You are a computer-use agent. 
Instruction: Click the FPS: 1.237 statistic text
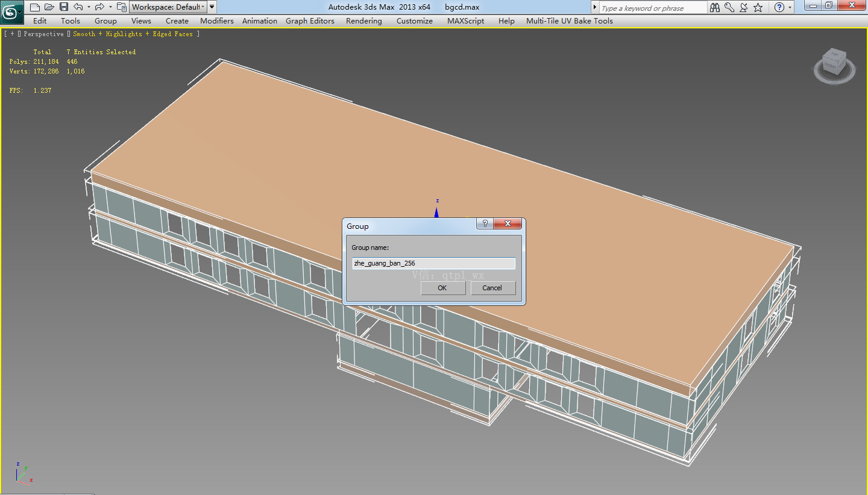(31, 90)
